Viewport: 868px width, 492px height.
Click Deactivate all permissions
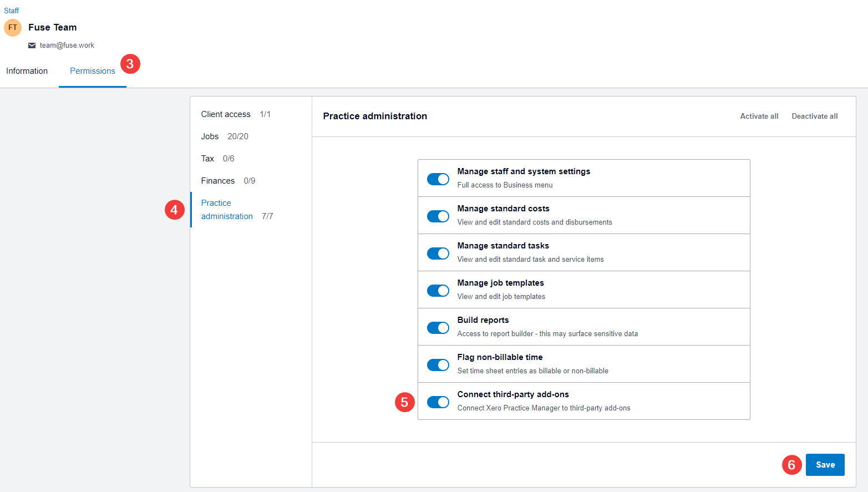tap(814, 116)
